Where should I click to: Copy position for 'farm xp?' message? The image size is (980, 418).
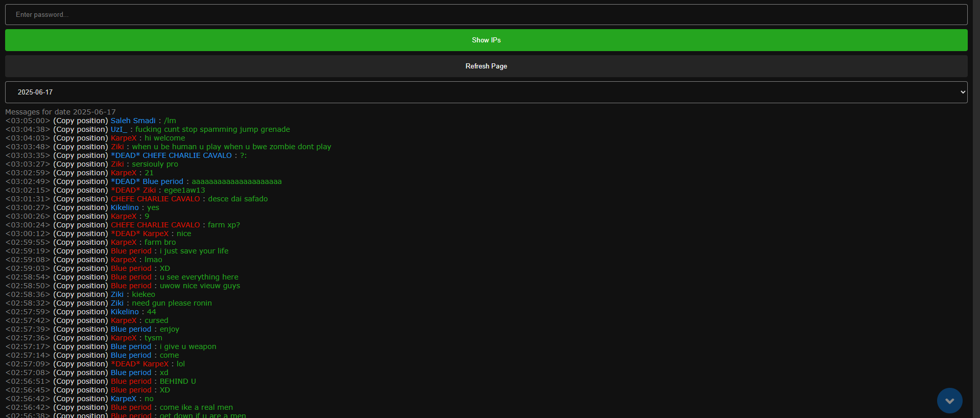click(81, 225)
